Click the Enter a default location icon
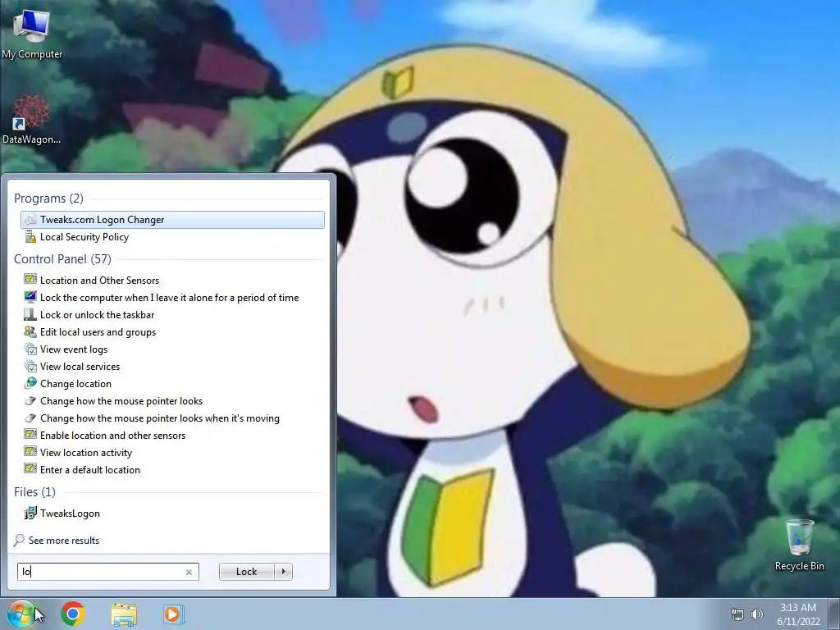 pyautogui.click(x=30, y=469)
